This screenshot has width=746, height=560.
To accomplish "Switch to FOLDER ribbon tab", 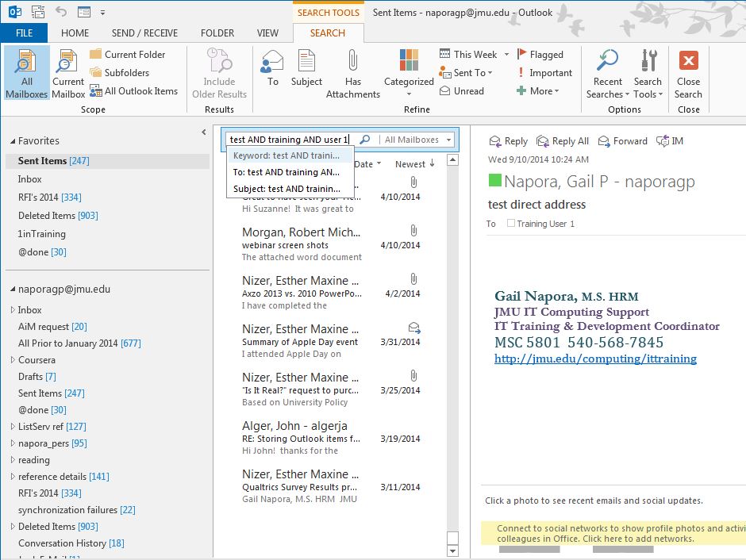I will click(x=217, y=33).
